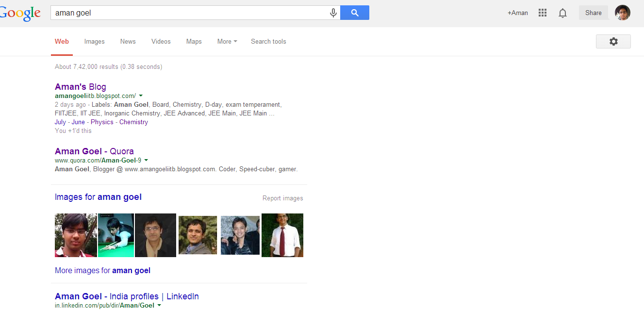The width and height of the screenshot is (644, 310).
Task: Click the Google logo
Action: pos(20,14)
